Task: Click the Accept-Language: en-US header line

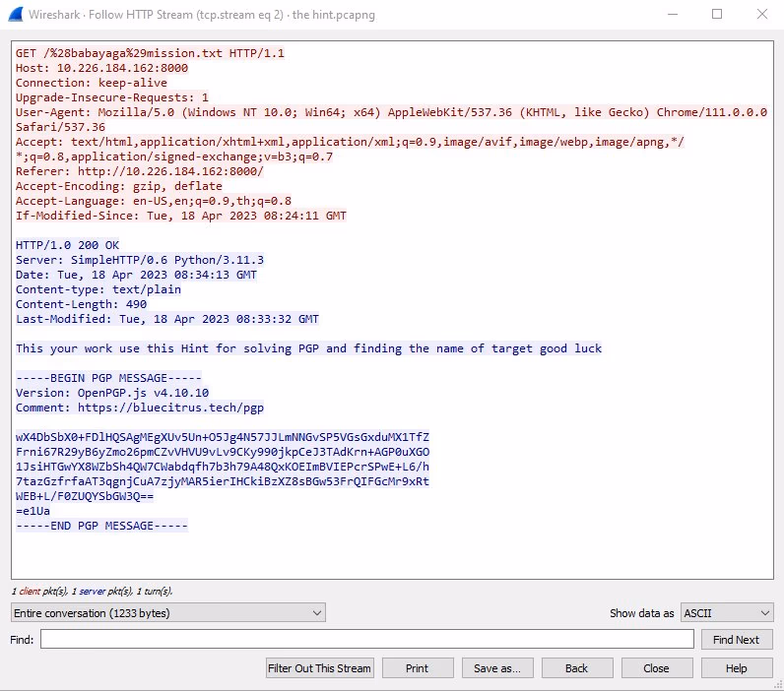Action: 154,201
